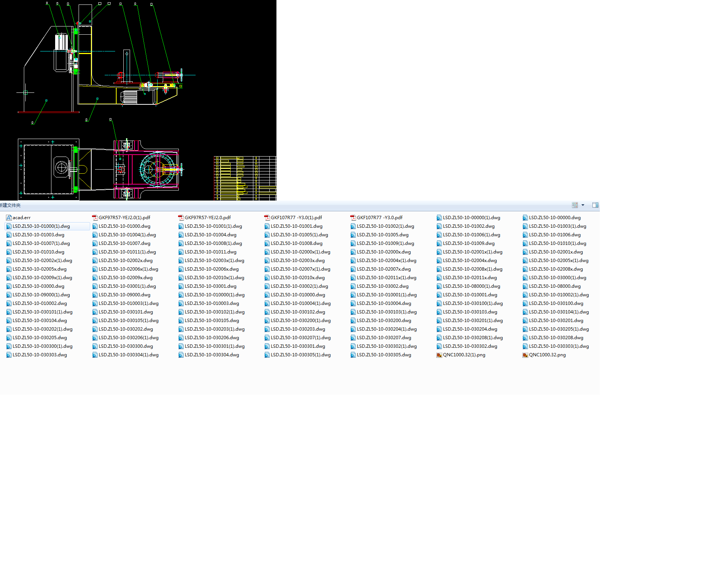This screenshot has height=580, width=728.
Task: Open the view options dropdown arrow
Action: pos(583,205)
